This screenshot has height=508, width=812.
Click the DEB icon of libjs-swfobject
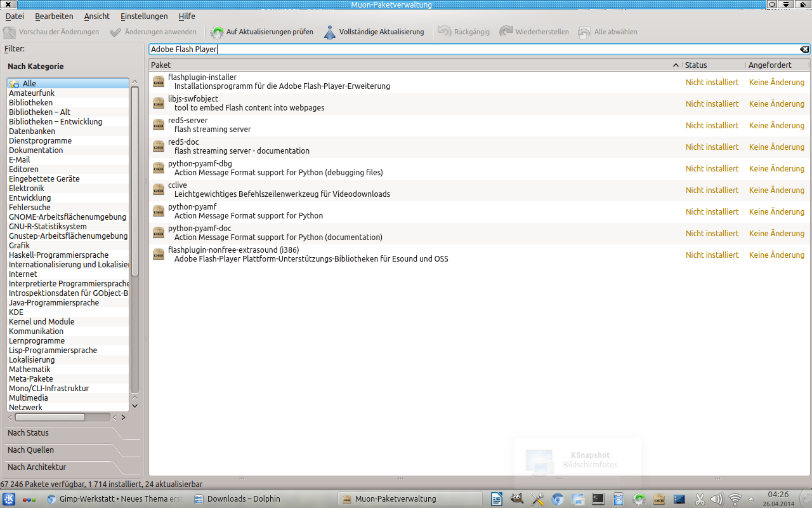(x=159, y=104)
